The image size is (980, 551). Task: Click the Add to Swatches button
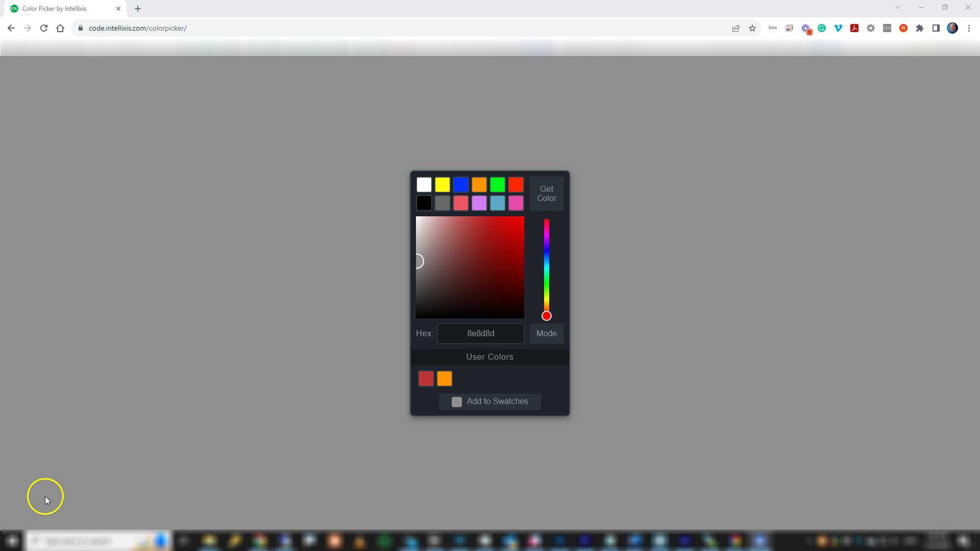(x=489, y=402)
